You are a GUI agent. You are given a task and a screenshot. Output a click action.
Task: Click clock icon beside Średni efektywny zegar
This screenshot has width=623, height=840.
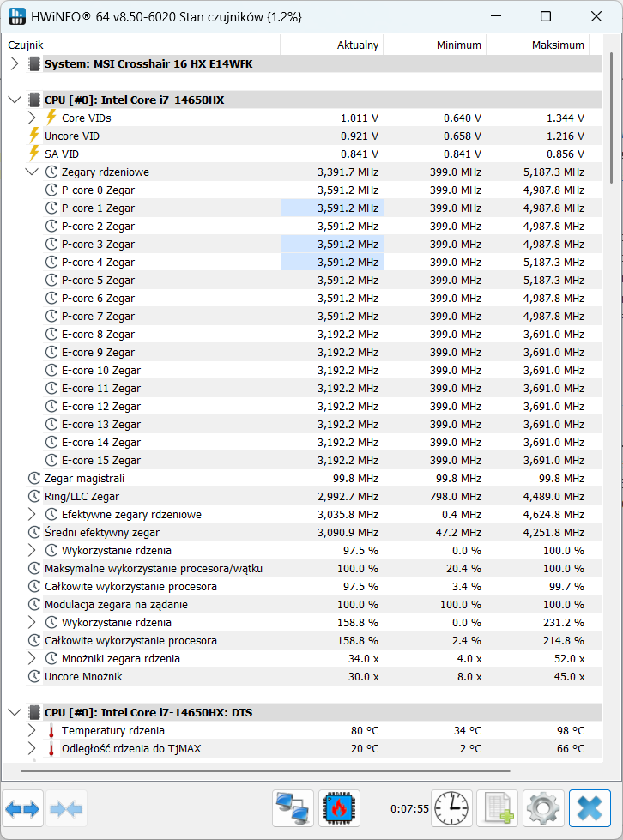(x=33, y=533)
